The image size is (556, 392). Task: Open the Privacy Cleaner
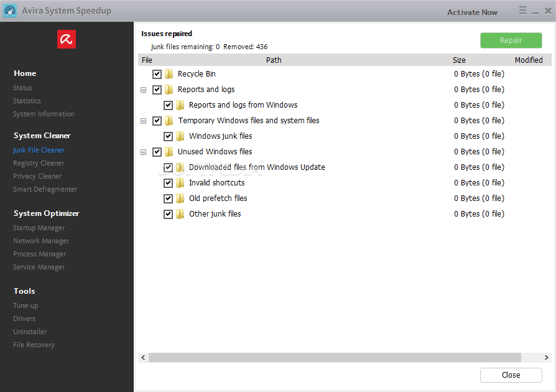click(37, 176)
